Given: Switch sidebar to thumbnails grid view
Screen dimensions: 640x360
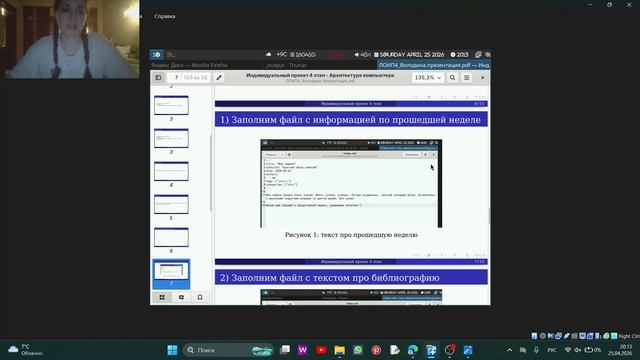Looking at the screenshot, I should tap(162, 297).
